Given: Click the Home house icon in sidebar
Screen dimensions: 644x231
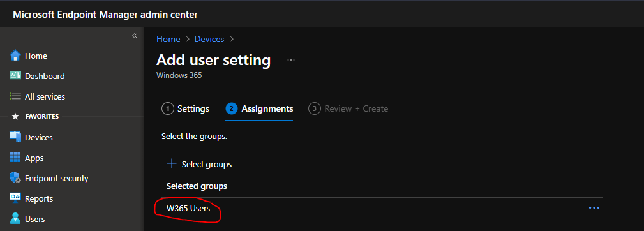Looking at the screenshot, I should click(x=15, y=56).
